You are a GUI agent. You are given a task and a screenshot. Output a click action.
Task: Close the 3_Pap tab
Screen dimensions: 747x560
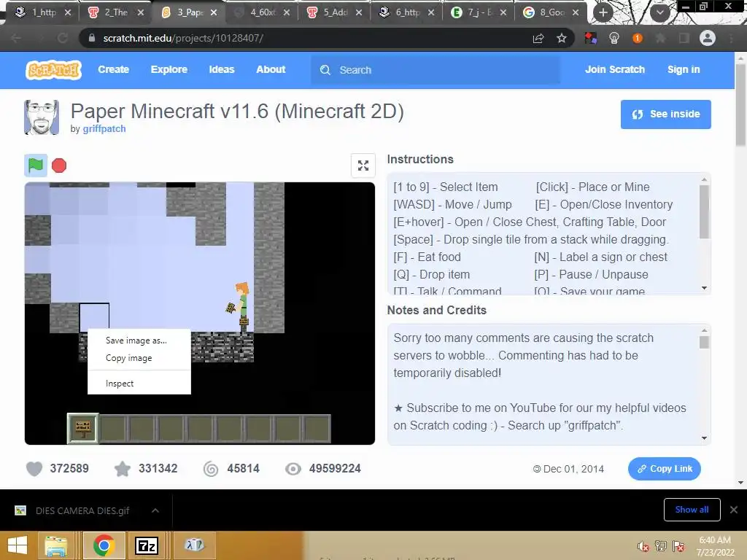[x=214, y=12]
